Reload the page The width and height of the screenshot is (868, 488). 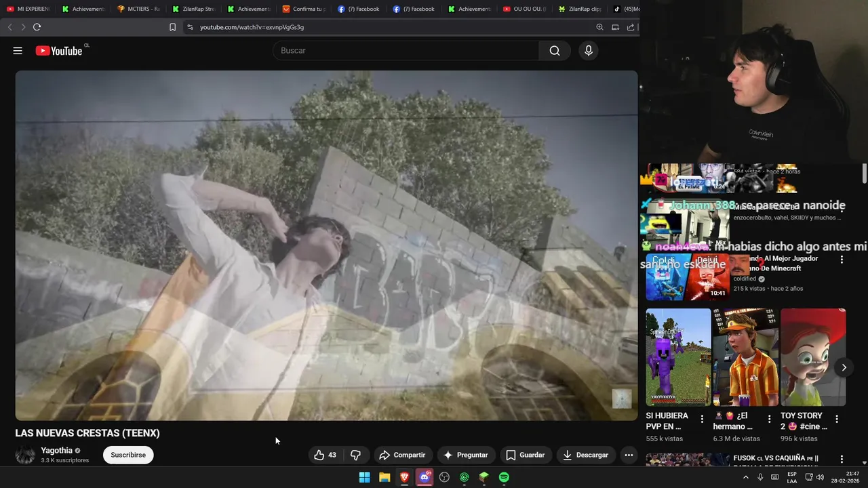37,27
